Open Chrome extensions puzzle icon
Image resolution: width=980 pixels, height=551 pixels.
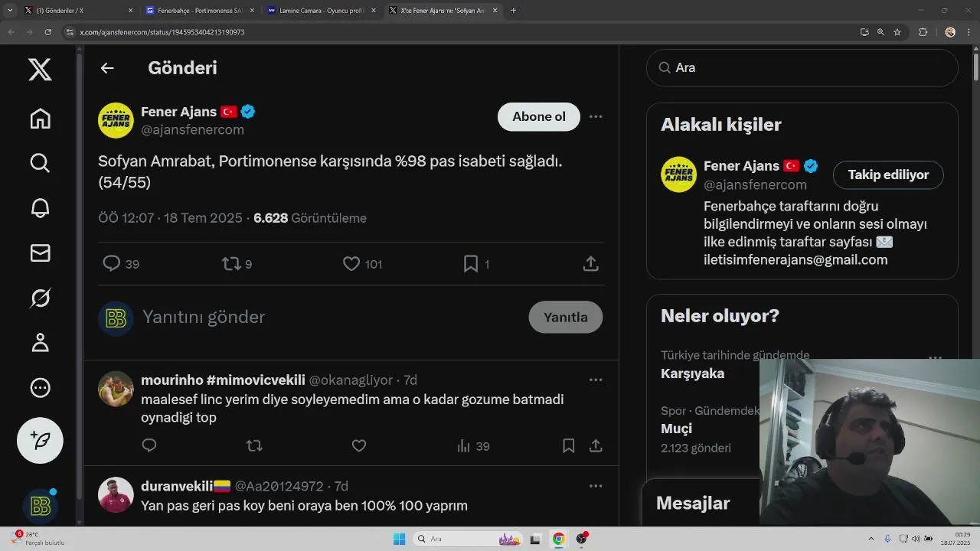coord(923,32)
